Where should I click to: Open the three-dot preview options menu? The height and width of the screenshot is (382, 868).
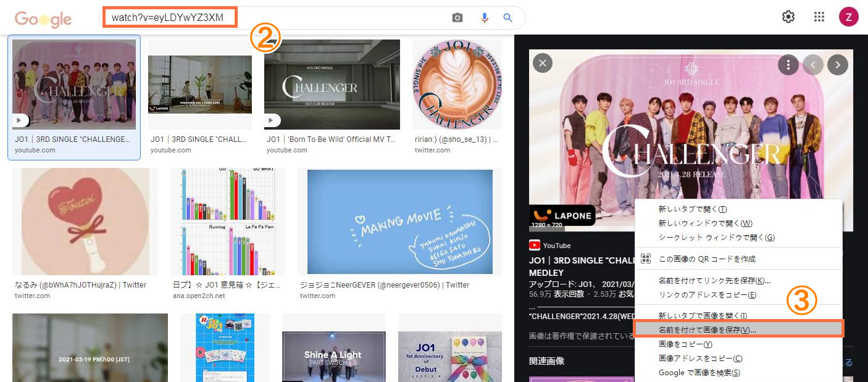(788, 64)
